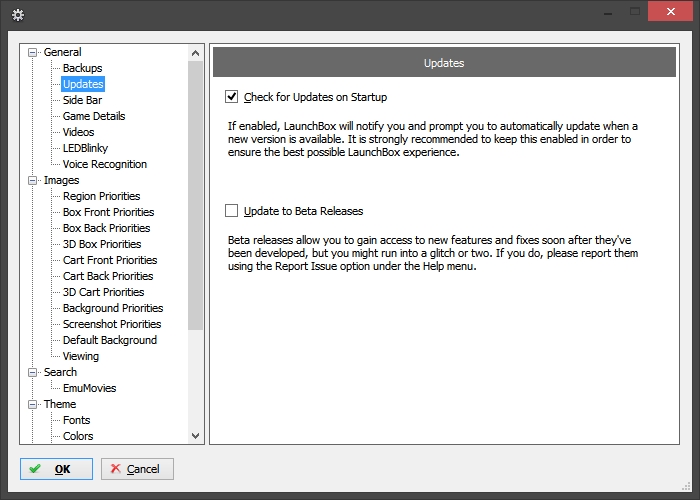Open Cart Back Priorities
Image resolution: width=700 pixels, height=500 pixels.
point(108,276)
